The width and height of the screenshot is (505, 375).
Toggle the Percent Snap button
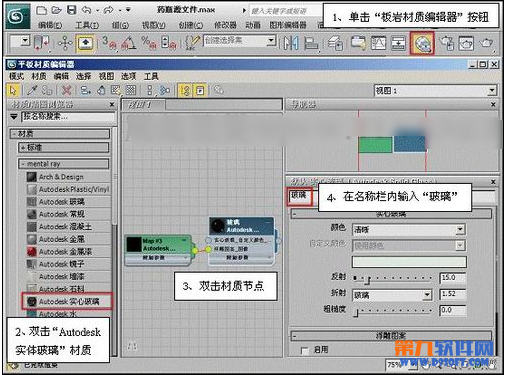[x=149, y=43]
